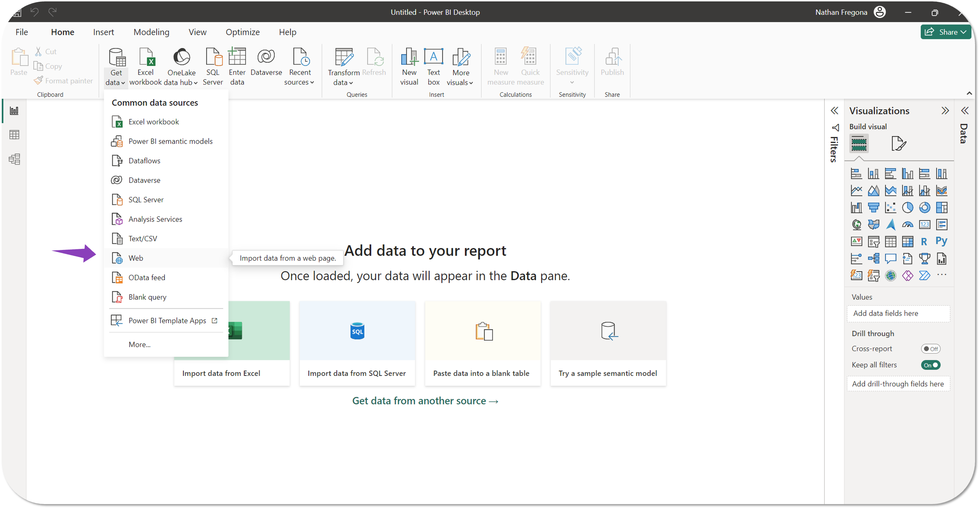Open the Modeling ribbon tab
The image size is (980, 509).
coord(151,32)
